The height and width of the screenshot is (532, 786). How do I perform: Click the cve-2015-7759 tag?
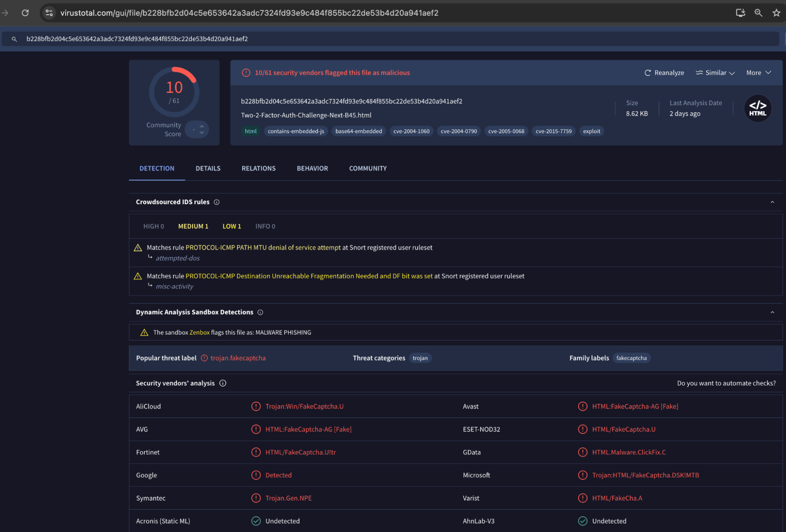554,131
